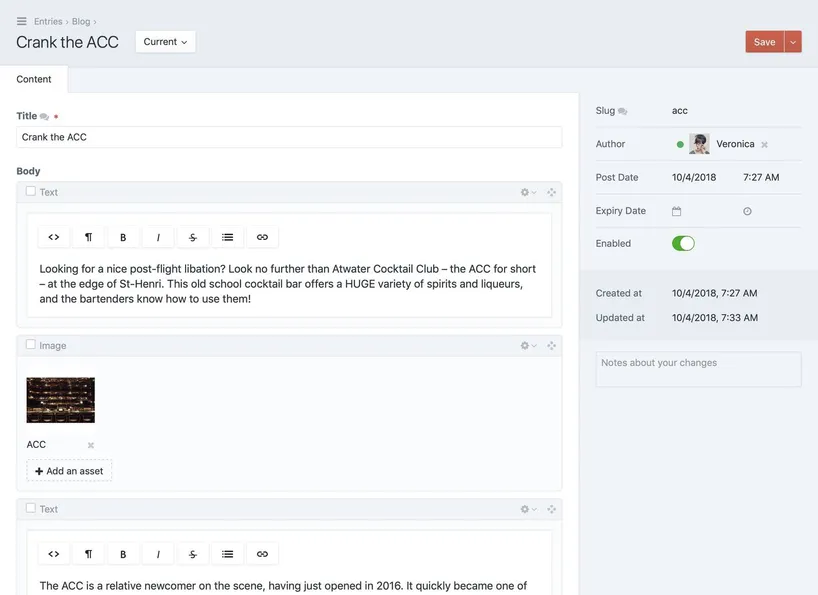818x595 pixels.
Task: Toggle HTML code view in last Text block
Action: (54, 554)
